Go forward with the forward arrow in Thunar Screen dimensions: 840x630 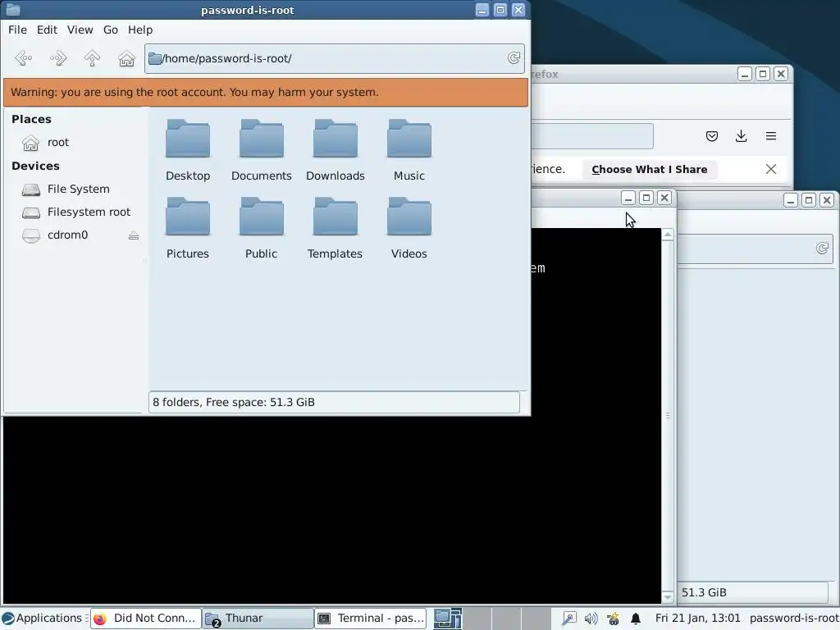coord(58,58)
